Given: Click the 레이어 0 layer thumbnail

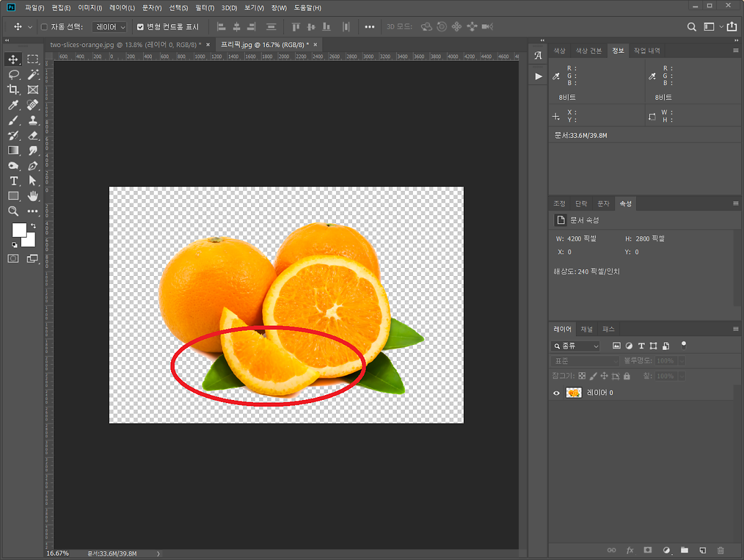Looking at the screenshot, I should coord(574,393).
